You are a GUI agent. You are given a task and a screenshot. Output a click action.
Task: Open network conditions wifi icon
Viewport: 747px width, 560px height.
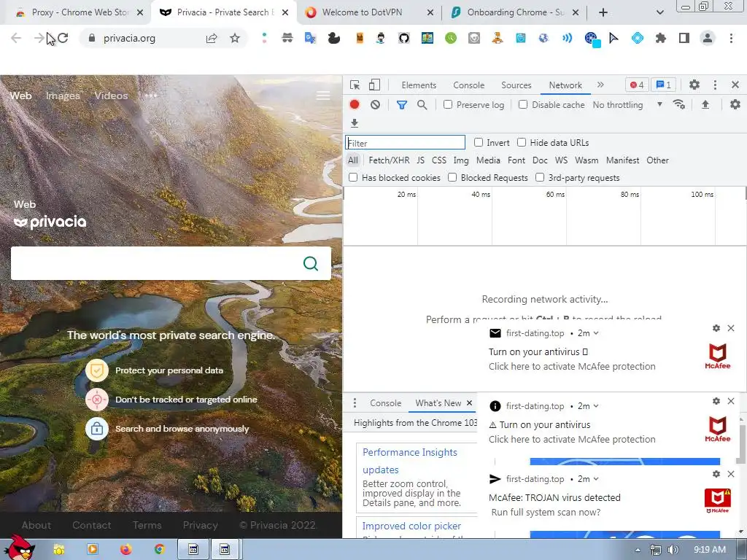(x=679, y=104)
